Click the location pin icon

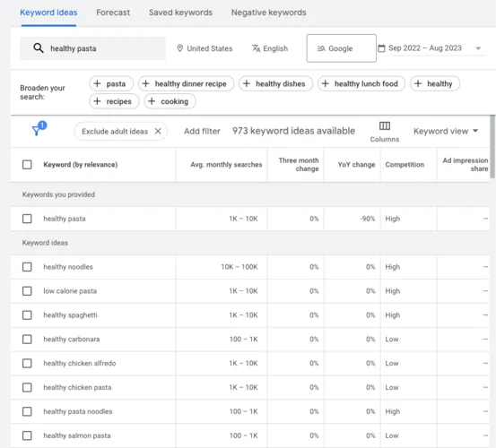coord(179,48)
